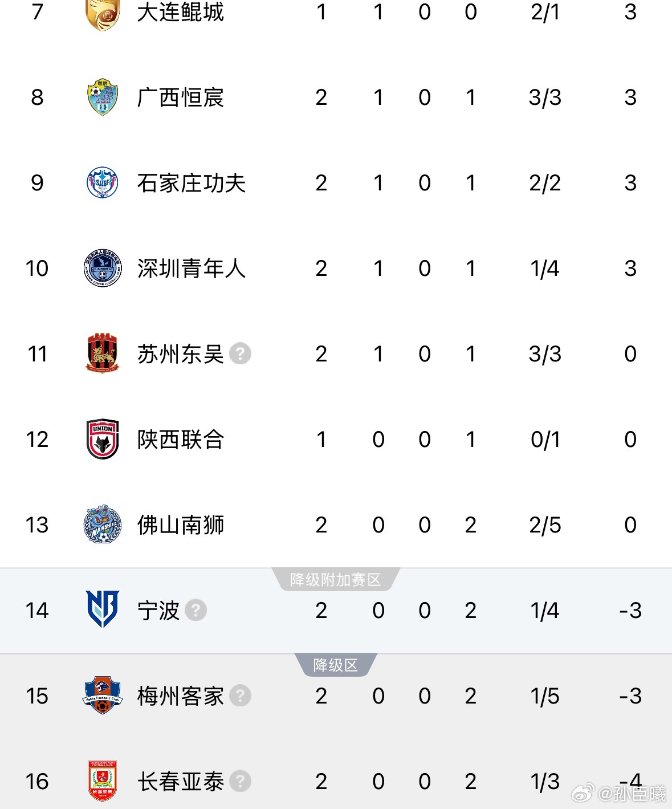This screenshot has height=809, width=672.
Task: Select the 深圳青年人 team name
Action: point(191,269)
